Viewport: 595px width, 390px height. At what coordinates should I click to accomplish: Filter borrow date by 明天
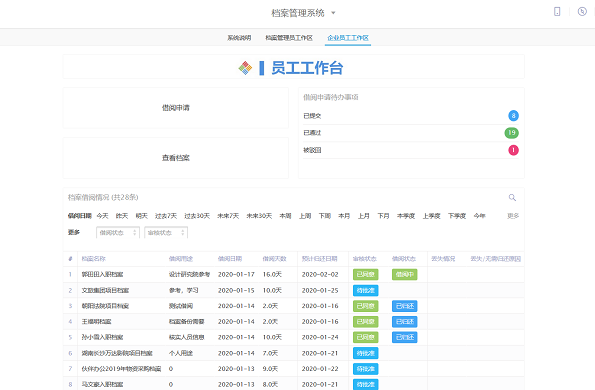[x=142, y=216]
